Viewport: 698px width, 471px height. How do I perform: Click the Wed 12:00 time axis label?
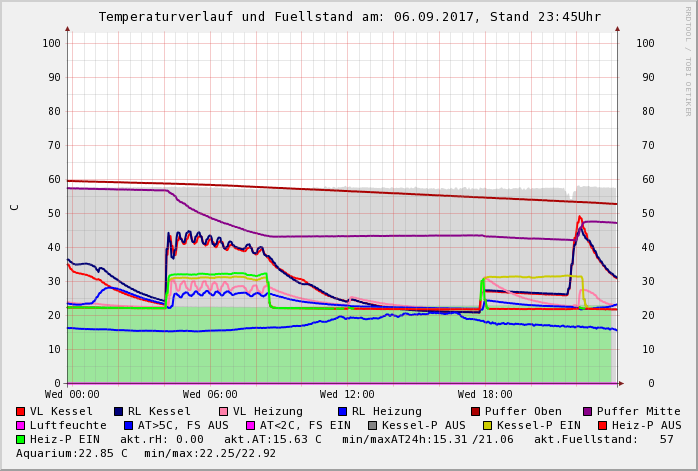pyautogui.click(x=347, y=395)
